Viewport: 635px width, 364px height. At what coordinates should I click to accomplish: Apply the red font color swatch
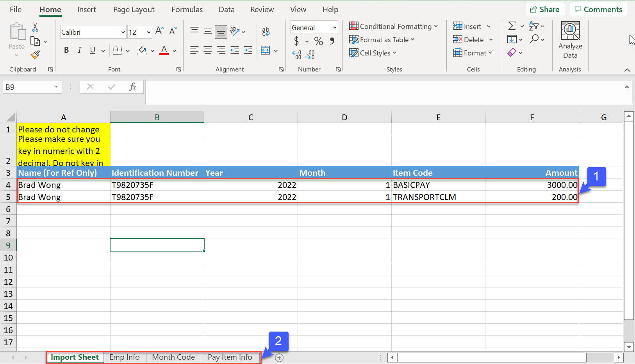164,50
